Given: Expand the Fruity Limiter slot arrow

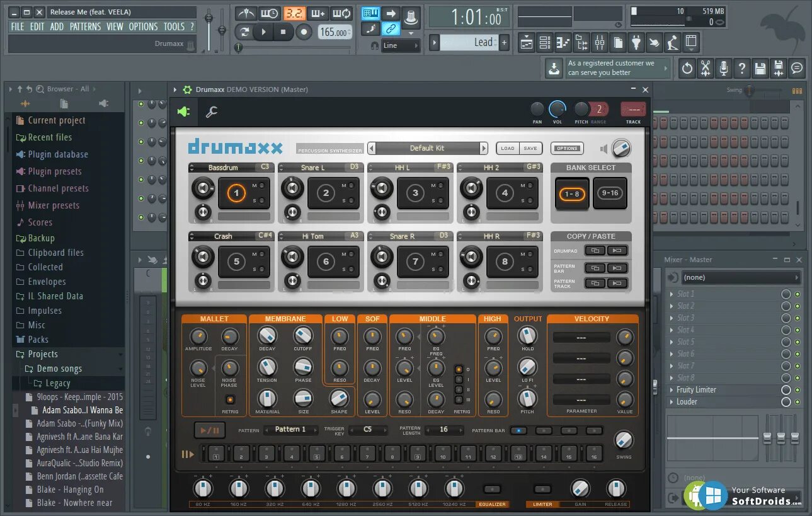Looking at the screenshot, I should click(x=672, y=390).
